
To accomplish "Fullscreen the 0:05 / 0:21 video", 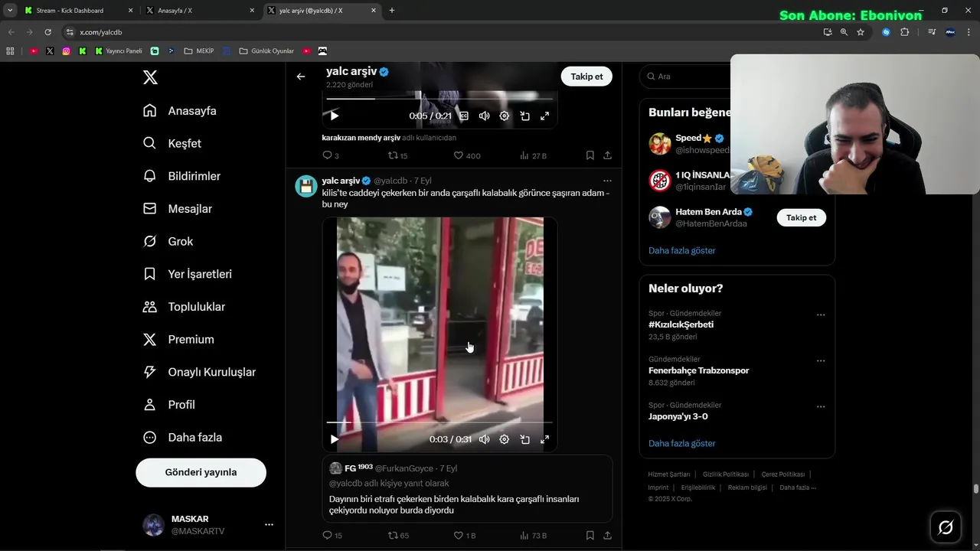I will (545, 116).
